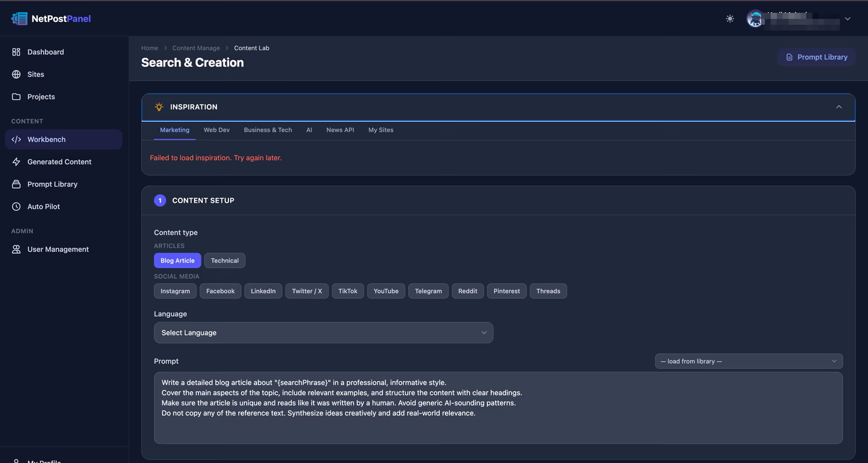Screen dimensions: 868x463
Task: Select the Blog Article content type
Action: (x=177, y=261)
